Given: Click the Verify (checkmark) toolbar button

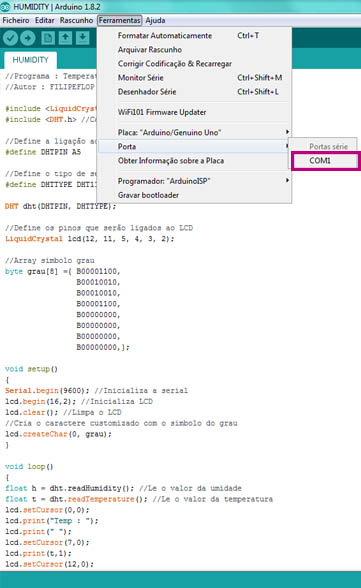Looking at the screenshot, I should 10,38.
